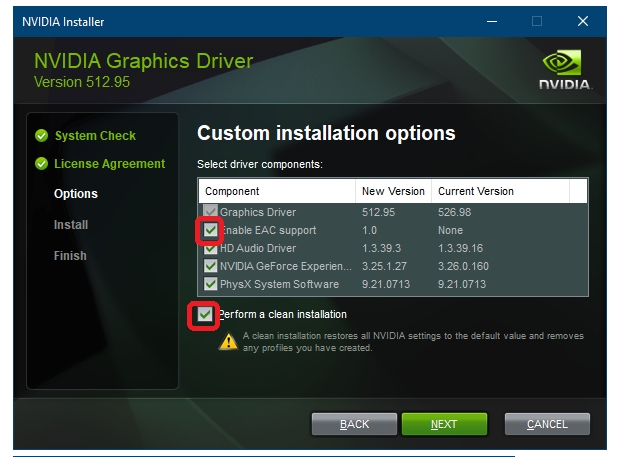Click the New Version column header

(x=392, y=191)
